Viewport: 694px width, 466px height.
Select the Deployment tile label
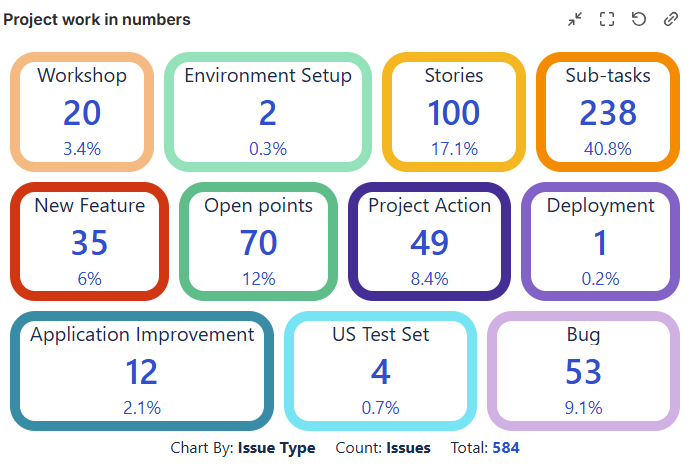tap(600, 206)
